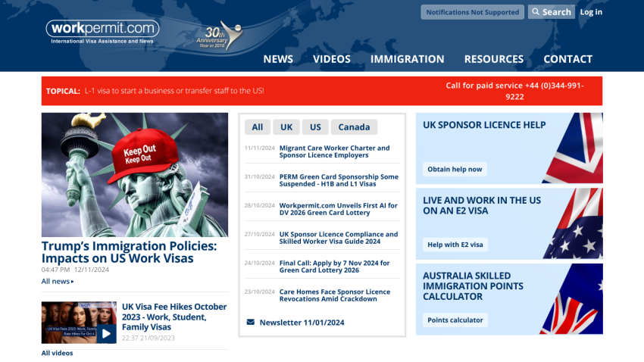Viewport: 644px width, 362px height.
Task: Click the All videos link
Action: click(57, 353)
